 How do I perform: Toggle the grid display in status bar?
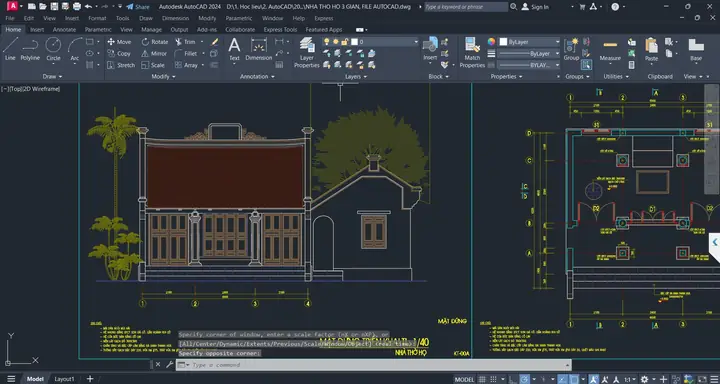(482, 379)
